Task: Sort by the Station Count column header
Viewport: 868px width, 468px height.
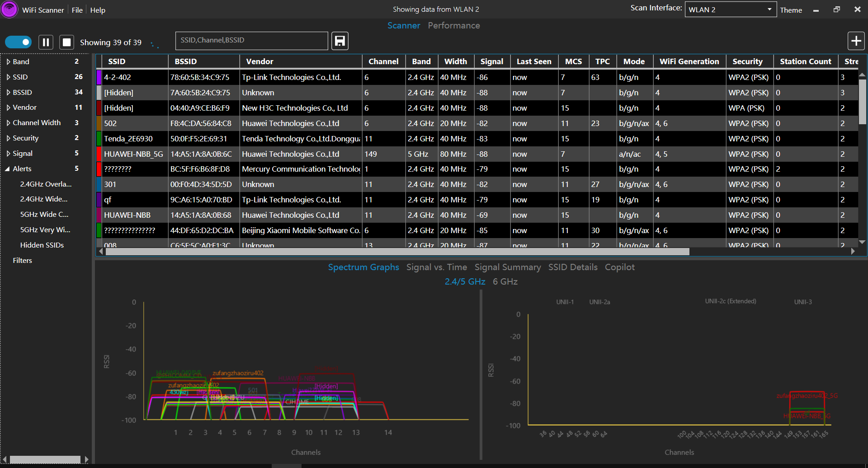Action: [805, 61]
